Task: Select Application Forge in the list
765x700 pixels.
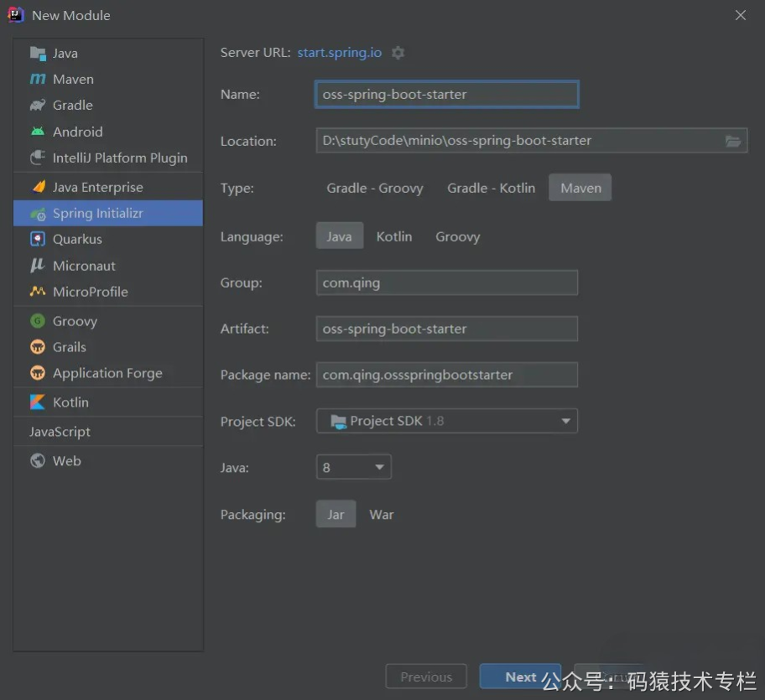Action: [108, 373]
